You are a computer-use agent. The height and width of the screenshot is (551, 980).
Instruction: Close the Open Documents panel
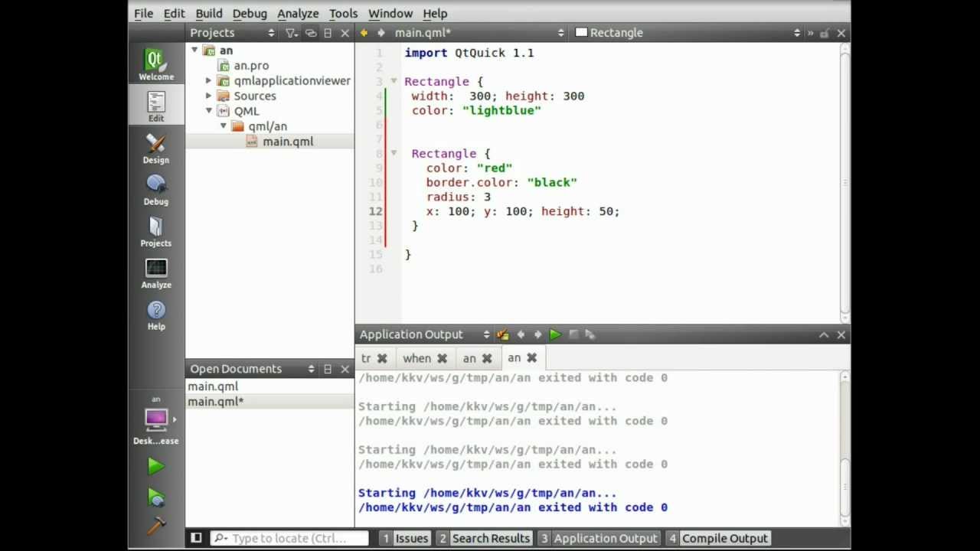coord(345,369)
